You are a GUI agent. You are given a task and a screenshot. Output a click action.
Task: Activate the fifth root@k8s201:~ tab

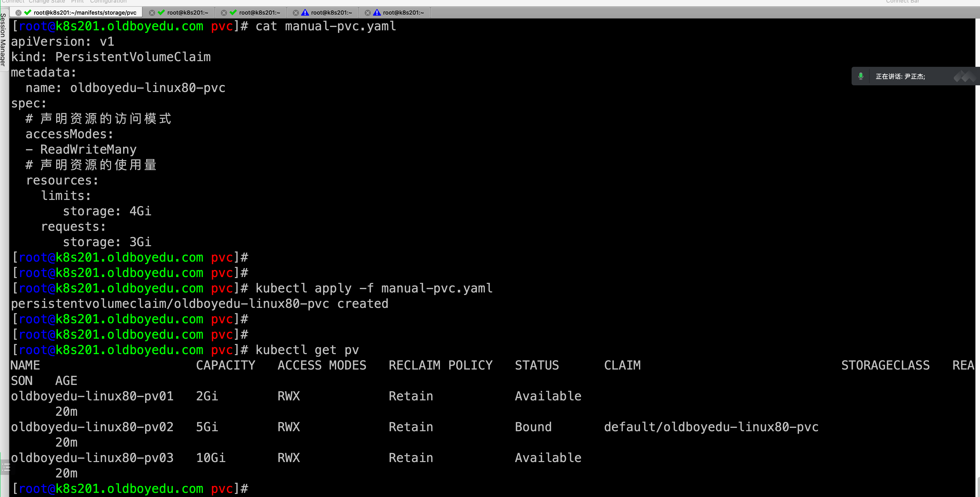[x=403, y=13]
